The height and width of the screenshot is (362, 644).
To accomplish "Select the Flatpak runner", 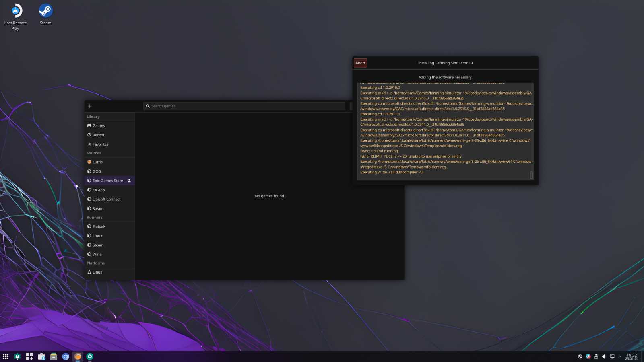I will click(x=109, y=226).
